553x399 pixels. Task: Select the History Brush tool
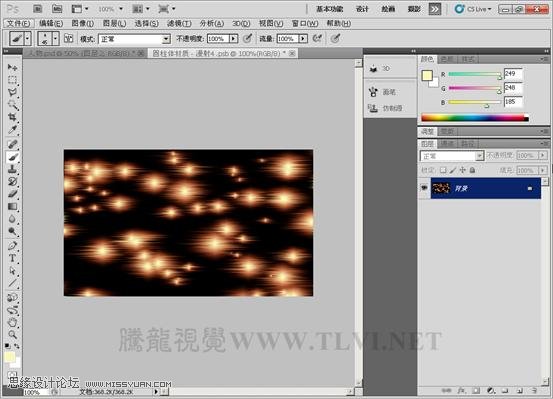(13, 181)
